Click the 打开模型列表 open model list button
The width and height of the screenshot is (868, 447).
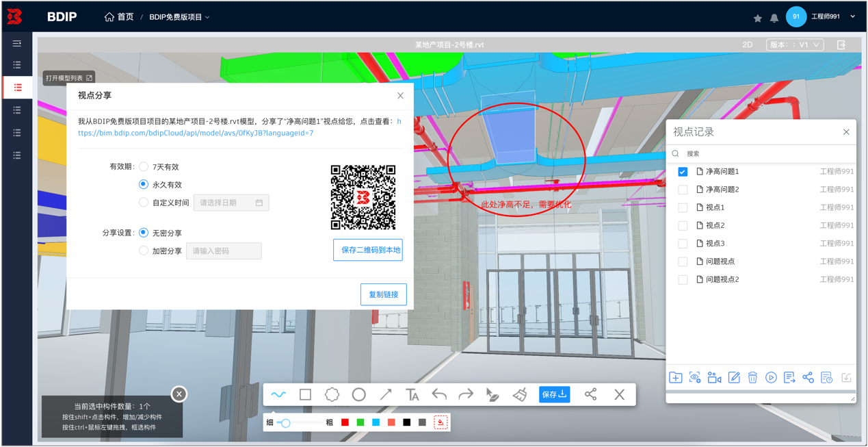(69, 78)
